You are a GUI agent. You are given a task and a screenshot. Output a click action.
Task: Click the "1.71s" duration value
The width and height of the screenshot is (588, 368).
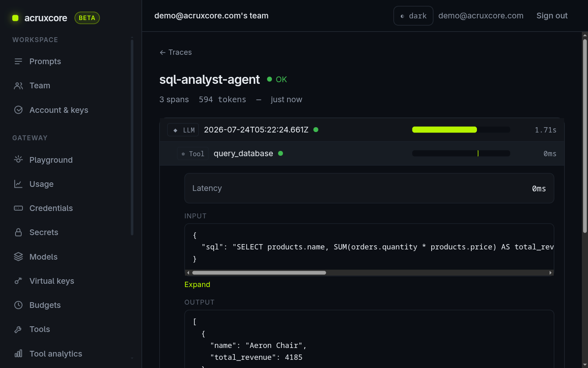pyautogui.click(x=546, y=130)
